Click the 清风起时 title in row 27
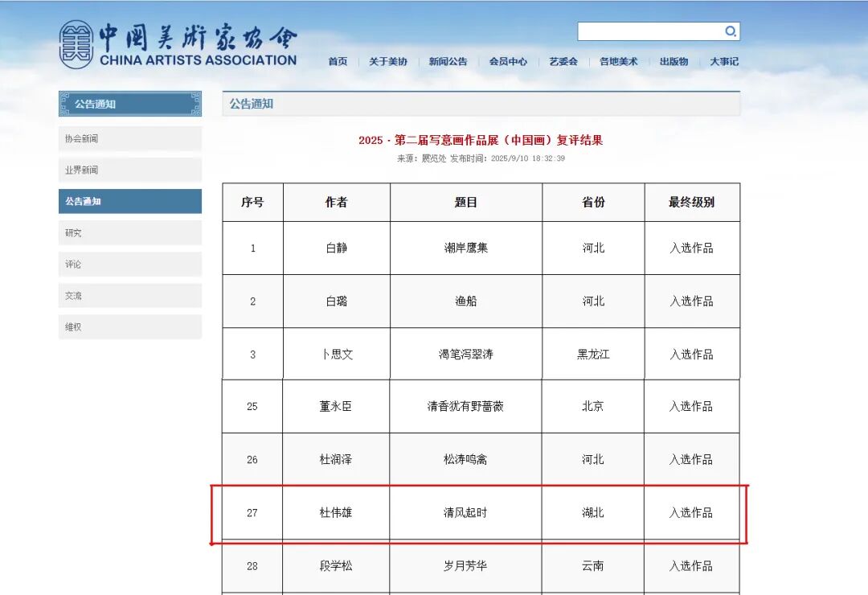This screenshot has height=595, width=868. coord(465,513)
